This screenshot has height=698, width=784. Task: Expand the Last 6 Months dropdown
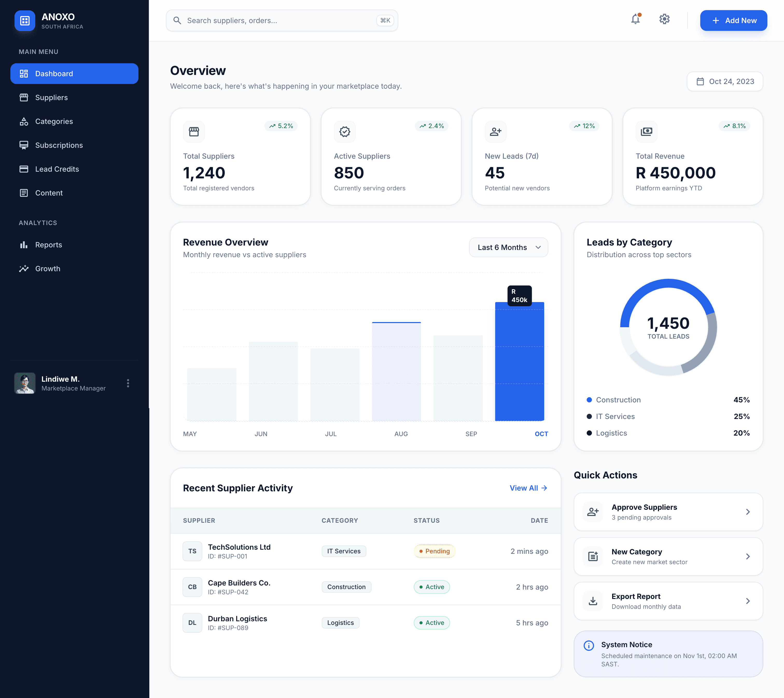click(x=508, y=247)
